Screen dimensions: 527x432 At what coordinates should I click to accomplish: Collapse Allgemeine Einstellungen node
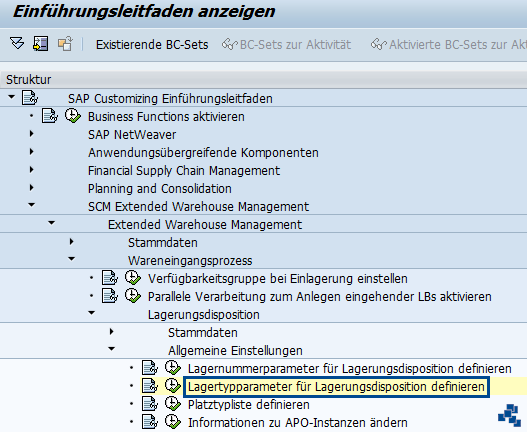(112, 349)
